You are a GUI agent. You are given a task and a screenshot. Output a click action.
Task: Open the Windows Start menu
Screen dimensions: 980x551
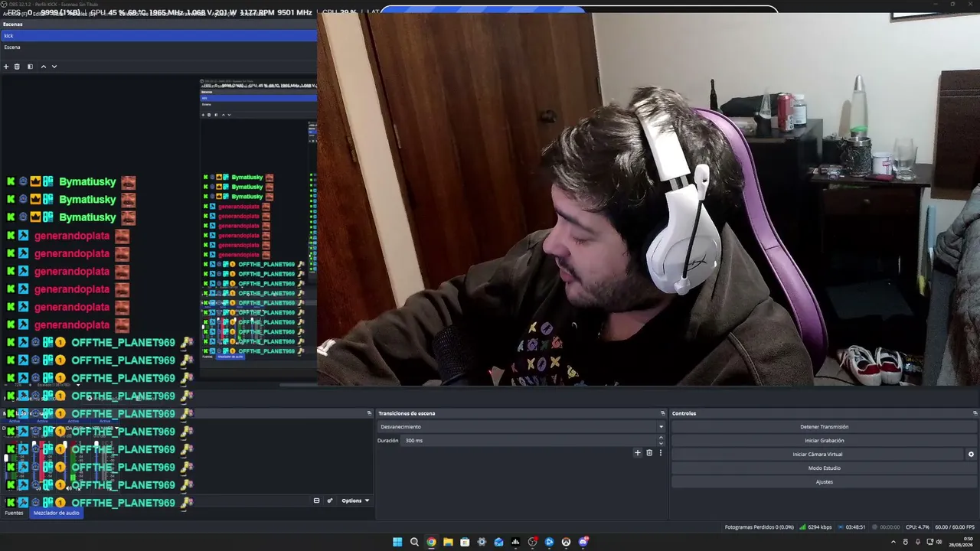397,542
